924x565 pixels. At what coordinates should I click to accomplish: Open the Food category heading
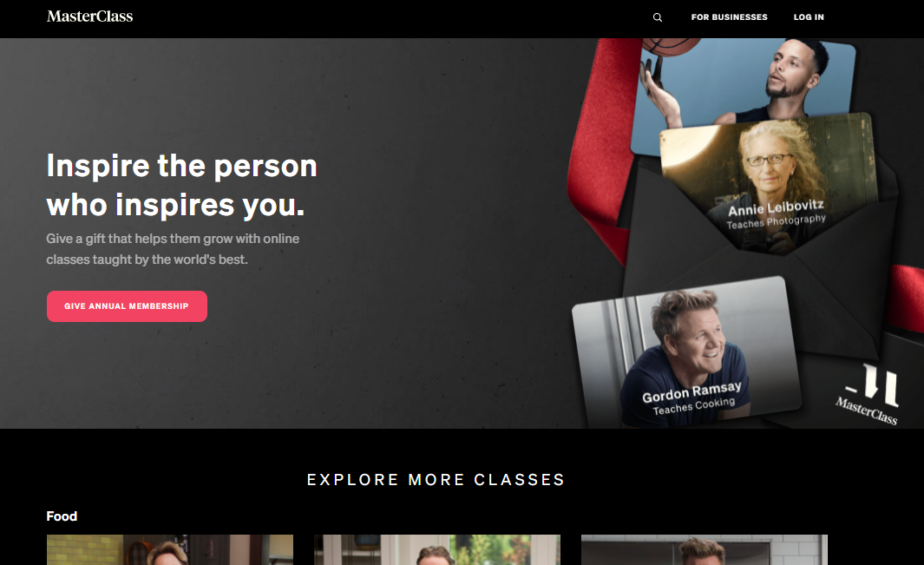coord(62,516)
